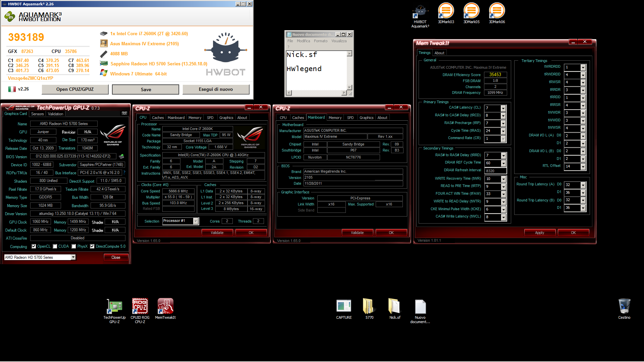Open Nuovo document text file icon
The height and width of the screenshot is (362, 644).
tap(420, 311)
